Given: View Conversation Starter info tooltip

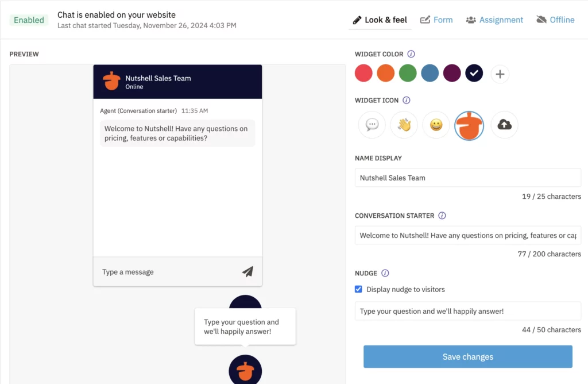Looking at the screenshot, I should (442, 216).
